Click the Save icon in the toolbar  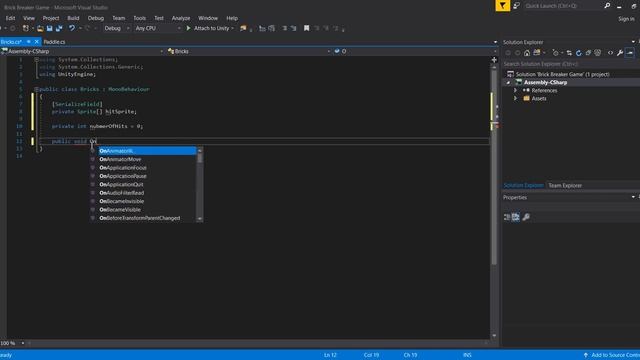point(49,28)
